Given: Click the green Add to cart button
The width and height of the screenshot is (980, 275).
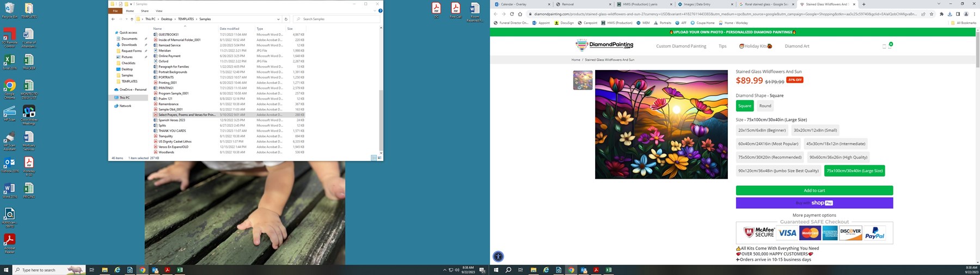Looking at the screenshot, I should click(814, 191).
